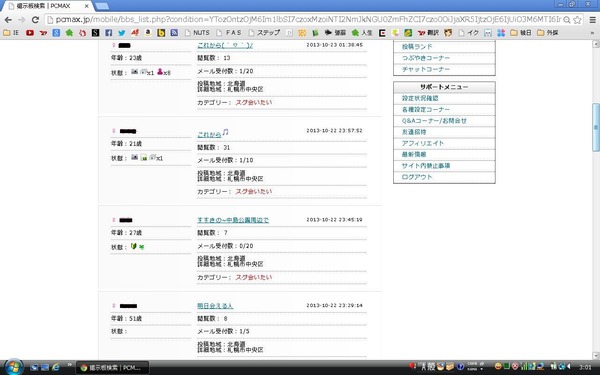Open the yellow b bookmark icon
The height and width of the screenshot is (375, 600).
pos(161,33)
